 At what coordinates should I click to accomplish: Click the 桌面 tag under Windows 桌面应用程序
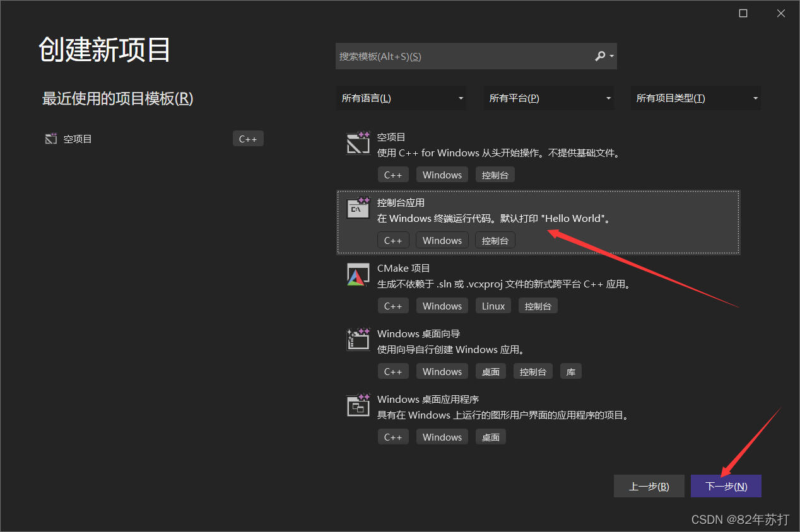(x=490, y=437)
